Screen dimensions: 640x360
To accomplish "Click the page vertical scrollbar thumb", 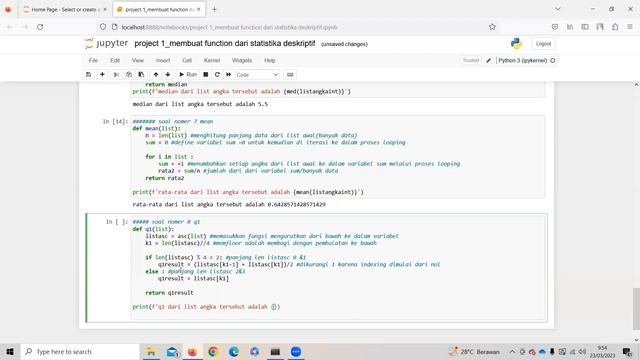I will (x=636, y=308).
